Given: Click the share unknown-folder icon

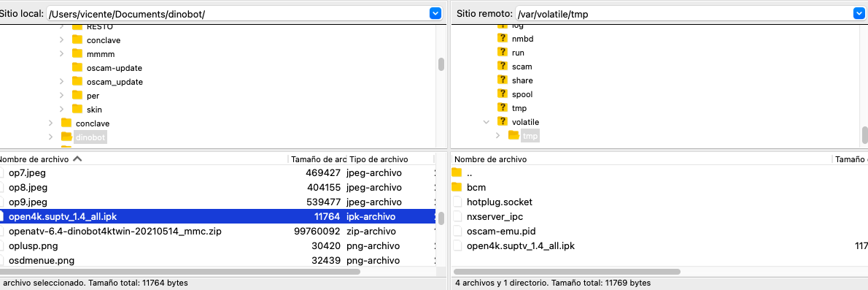Looking at the screenshot, I should pyautogui.click(x=503, y=80).
